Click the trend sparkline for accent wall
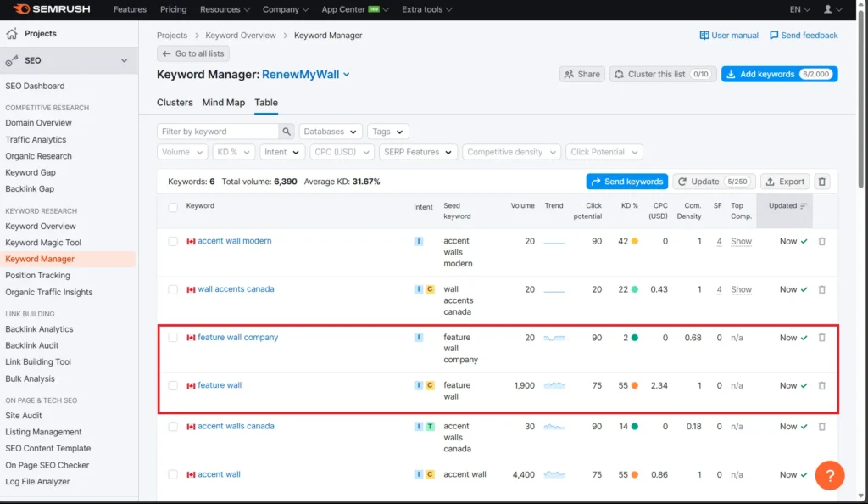This screenshot has width=868, height=504. 554,474
